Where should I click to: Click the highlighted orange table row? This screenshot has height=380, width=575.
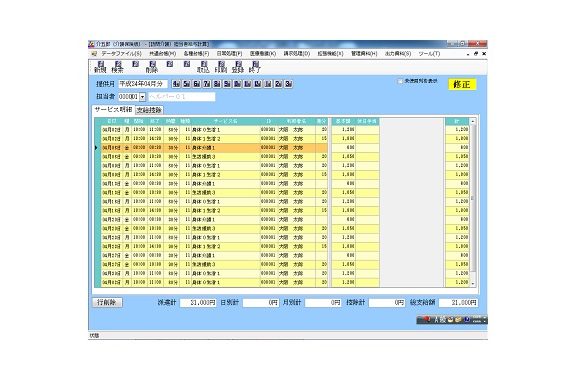pyautogui.click(x=214, y=147)
